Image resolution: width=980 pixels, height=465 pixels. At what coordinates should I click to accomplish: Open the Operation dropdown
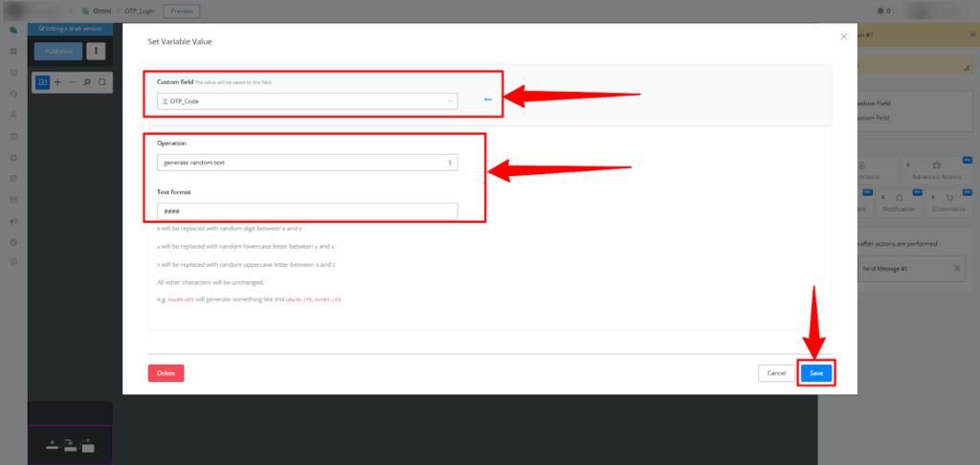pyautogui.click(x=306, y=163)
